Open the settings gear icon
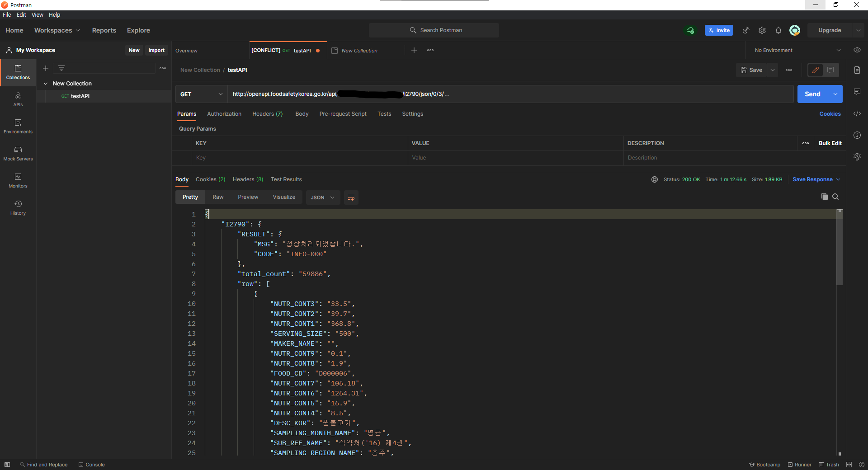 pos(762,30)
